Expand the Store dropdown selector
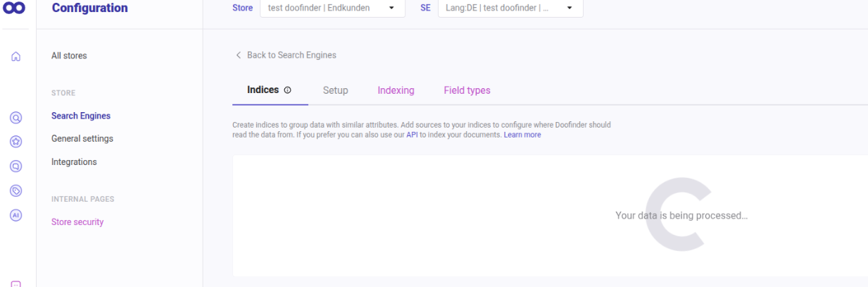Viewport: 868px width, 287px height. pyautogui.click(x=332, y=8)
